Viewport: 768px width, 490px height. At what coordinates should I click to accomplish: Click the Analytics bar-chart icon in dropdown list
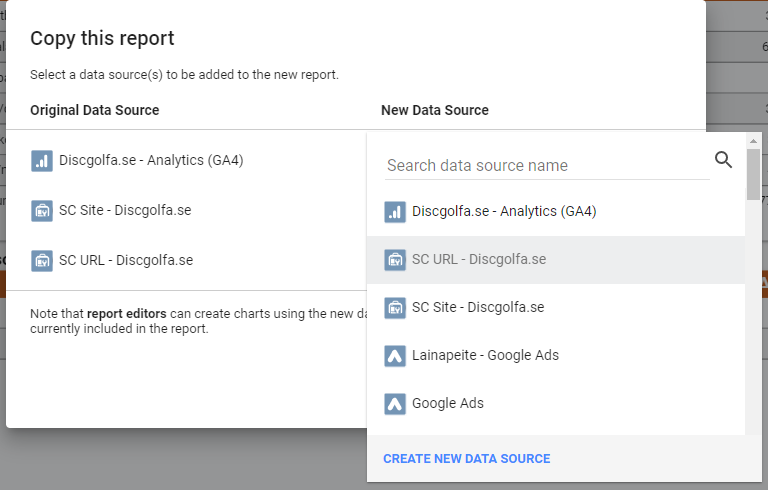(x=395, y=212)
